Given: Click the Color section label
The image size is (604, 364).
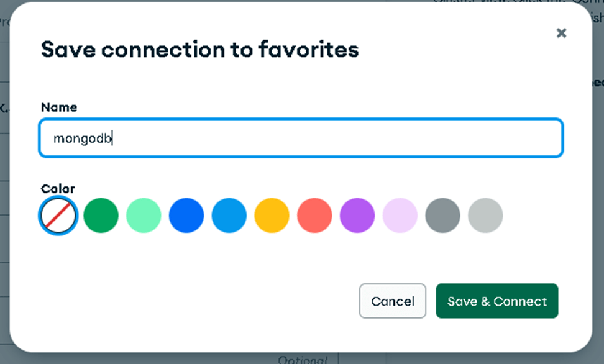Looking at the screenshot, I should point(58,189).
